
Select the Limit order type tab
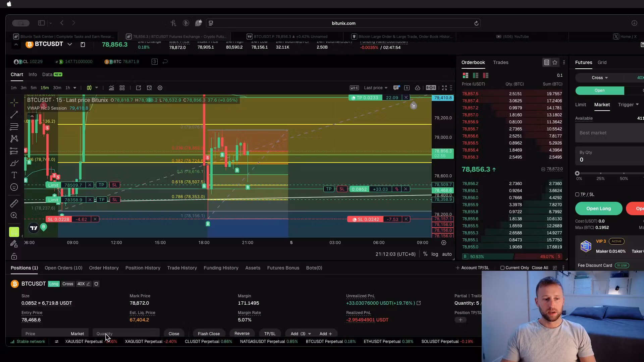[x=581, y=105]
